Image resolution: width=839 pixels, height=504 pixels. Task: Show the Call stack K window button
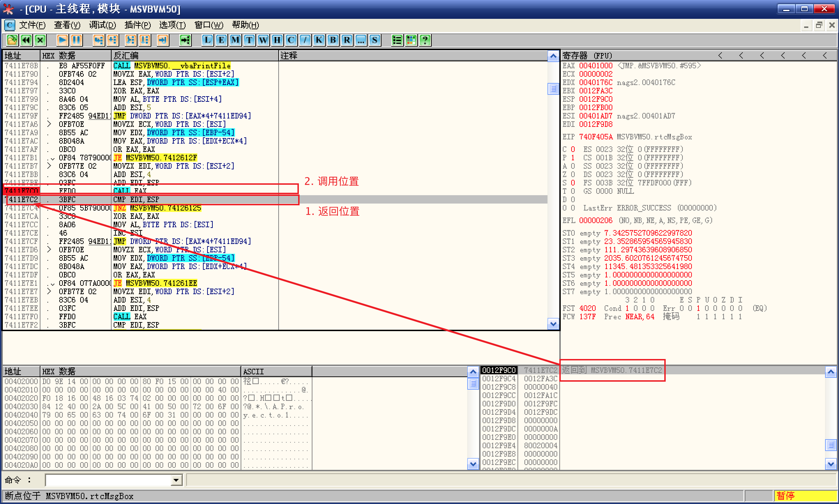coord(319,40)
